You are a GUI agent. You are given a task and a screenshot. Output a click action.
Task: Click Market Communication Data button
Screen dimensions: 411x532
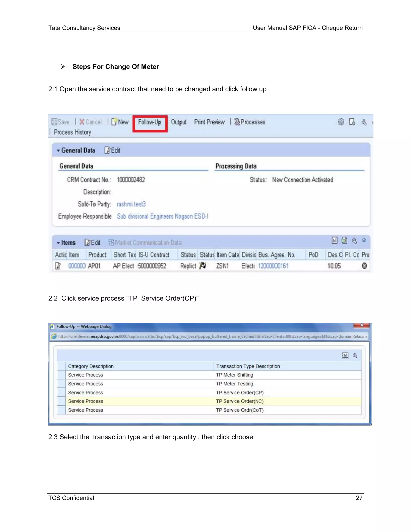(x=145, y=243)
